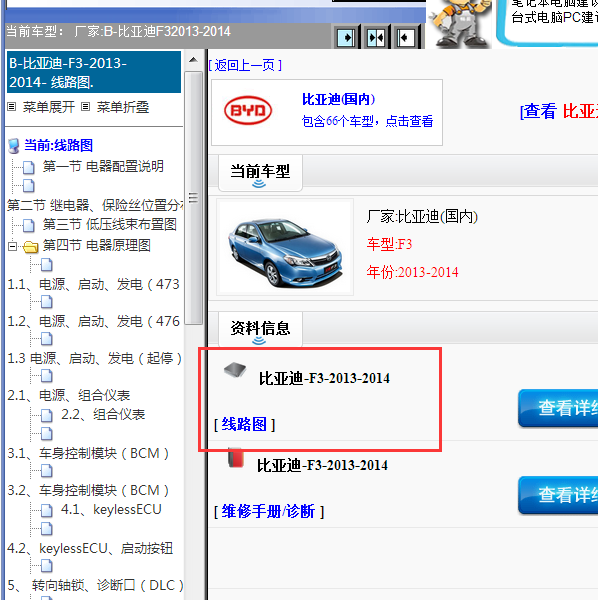Click the first 比亚迪-F3-2013-2014 title with gray icon
598x600 pixels.
click(x=324, y=378)
